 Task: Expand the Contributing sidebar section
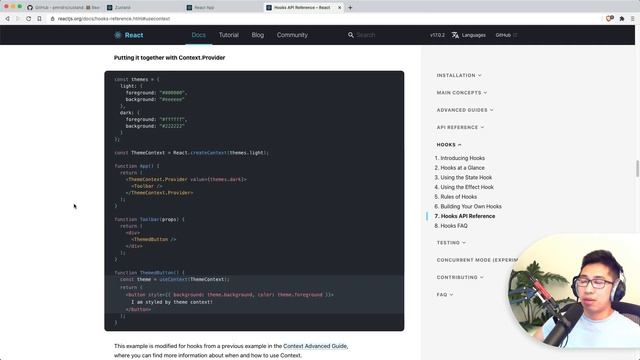(460, 278)
